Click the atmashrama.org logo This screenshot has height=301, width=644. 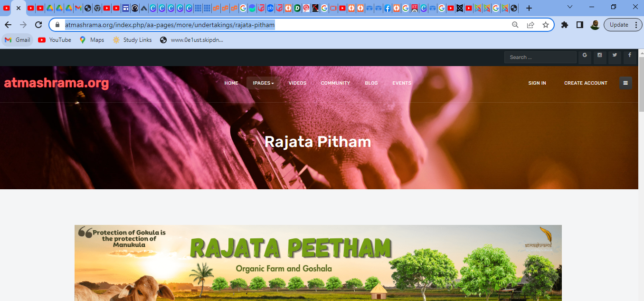57,83
